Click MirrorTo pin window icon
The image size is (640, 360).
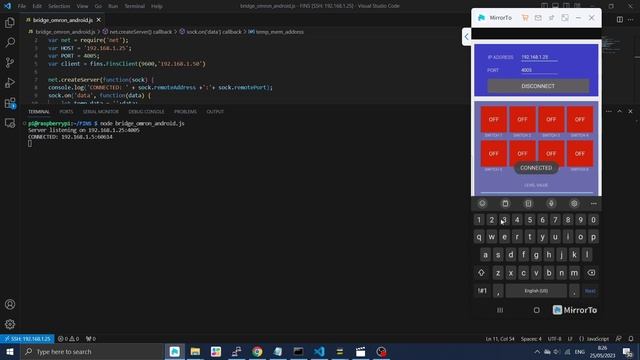point(551,18)
